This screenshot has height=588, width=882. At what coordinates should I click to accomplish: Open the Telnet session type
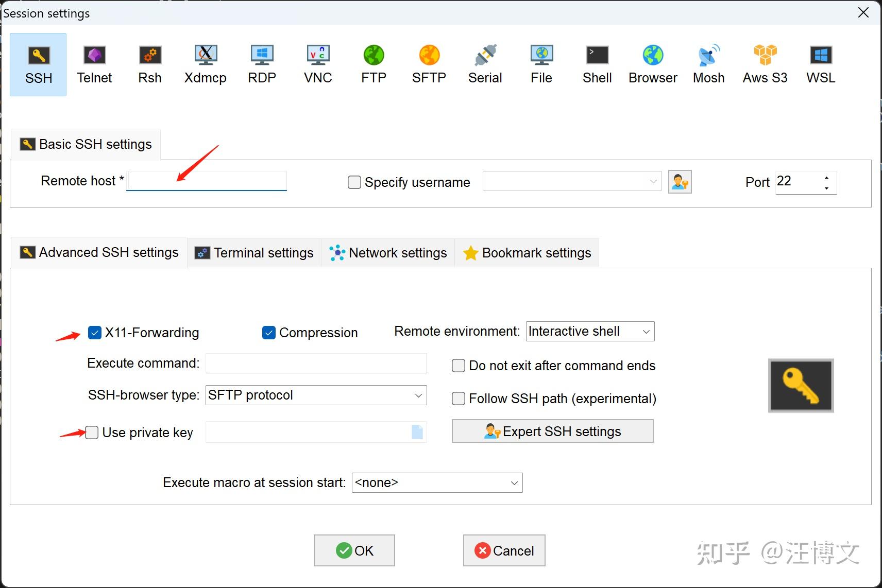(x=94, y=64)
